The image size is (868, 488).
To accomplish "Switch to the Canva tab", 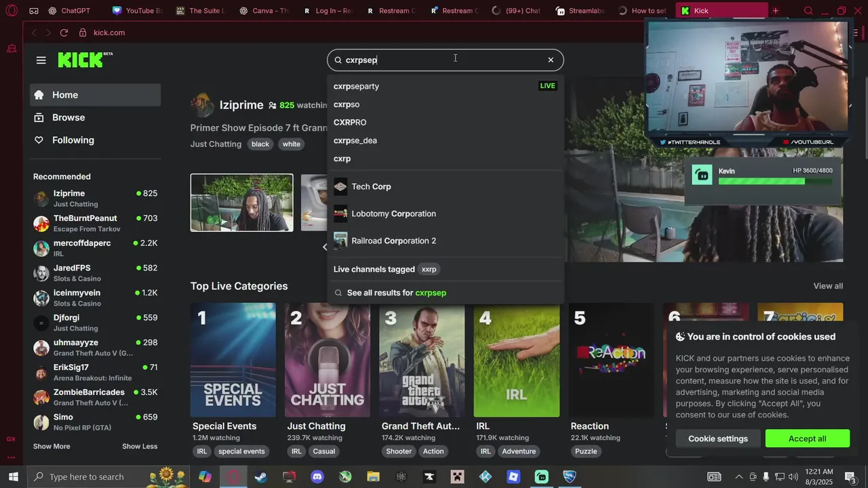I will click(x=263, y=11).
